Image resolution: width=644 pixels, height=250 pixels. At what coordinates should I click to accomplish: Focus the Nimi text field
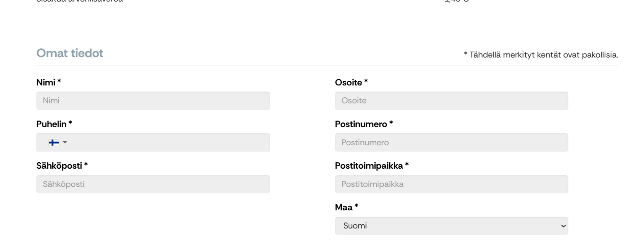point(153,101)
